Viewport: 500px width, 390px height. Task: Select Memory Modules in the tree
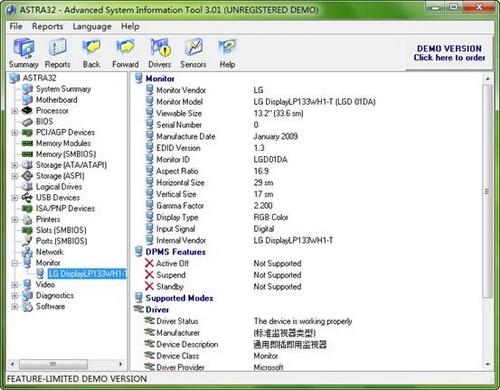(x=63, y=143)
